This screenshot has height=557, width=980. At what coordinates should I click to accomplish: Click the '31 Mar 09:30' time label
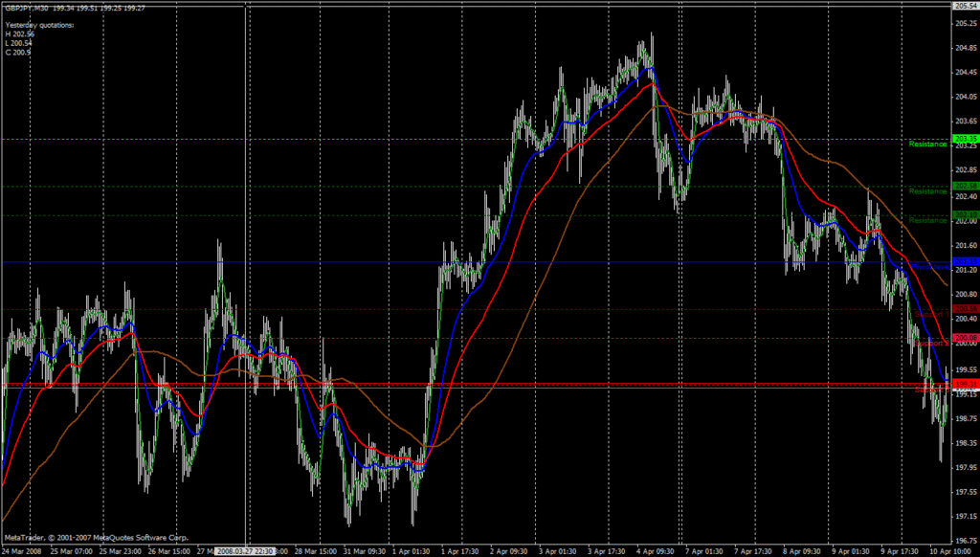coord(365,552)
